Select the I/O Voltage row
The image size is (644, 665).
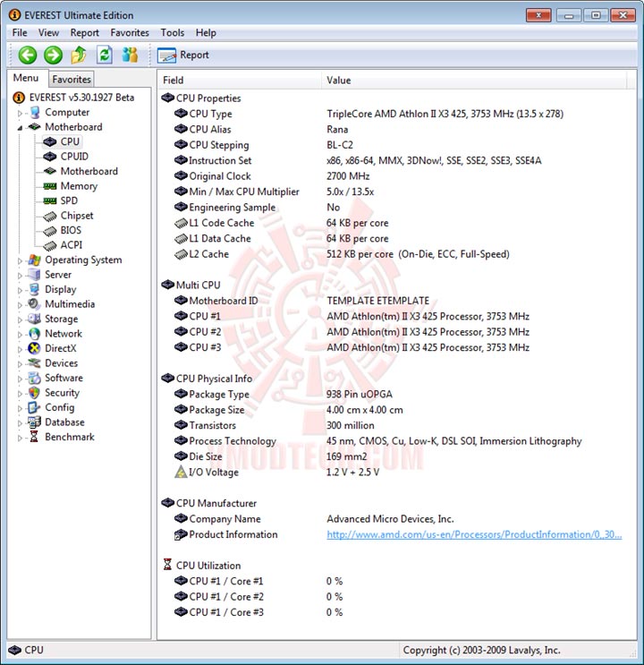click(x=398, y=472)
